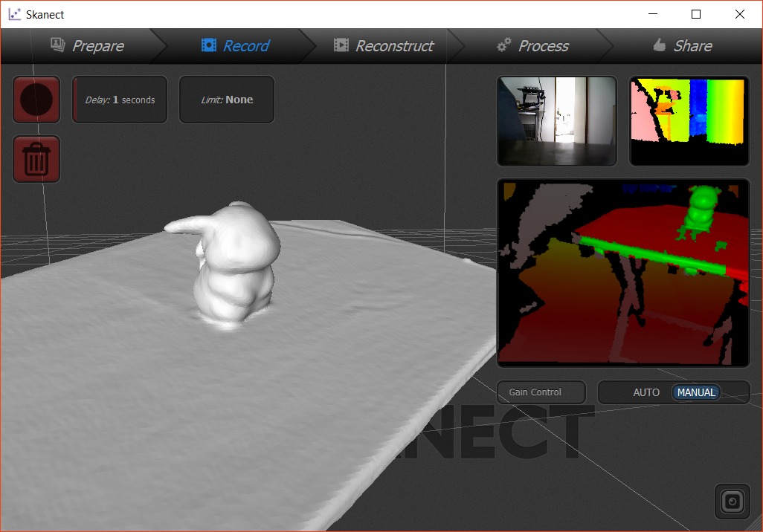Set gain control to MANUAL

pyautogui.click(x=696, y=392)
